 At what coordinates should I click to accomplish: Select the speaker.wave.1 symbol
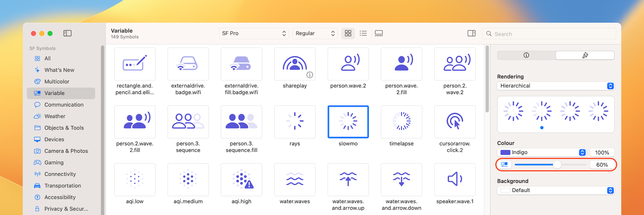[x=454, y=180]
